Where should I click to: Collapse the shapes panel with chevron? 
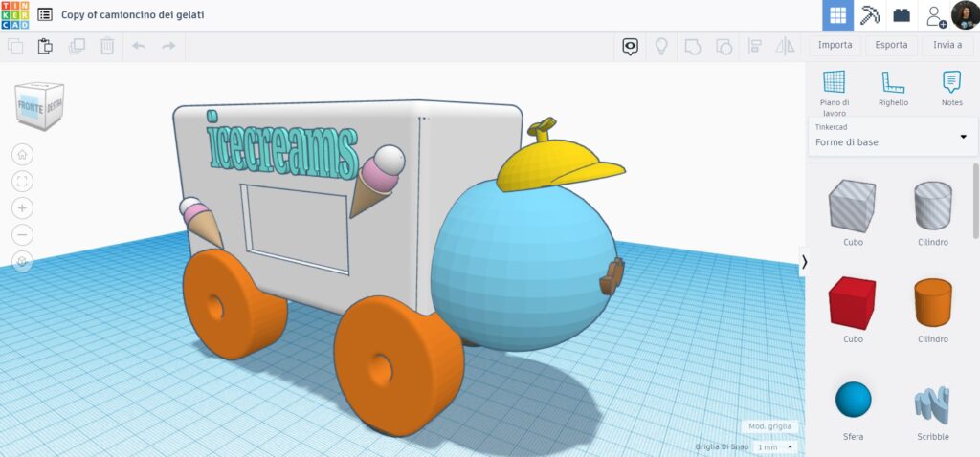click(805, 262)
